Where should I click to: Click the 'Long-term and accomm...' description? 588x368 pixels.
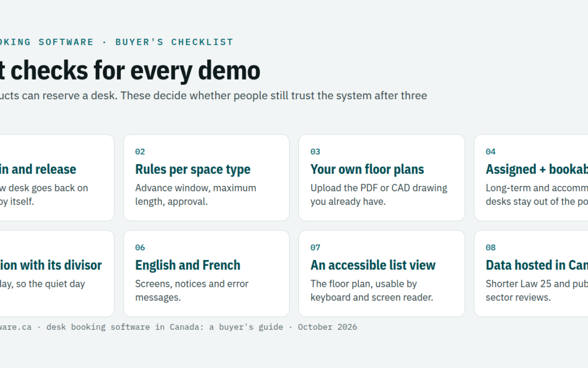click(x=537, y=195)
